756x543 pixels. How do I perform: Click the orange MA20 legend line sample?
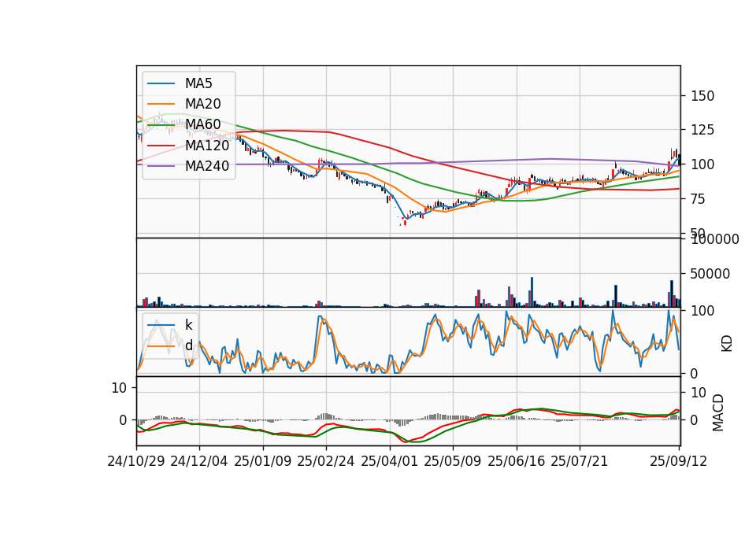[161, 104]
